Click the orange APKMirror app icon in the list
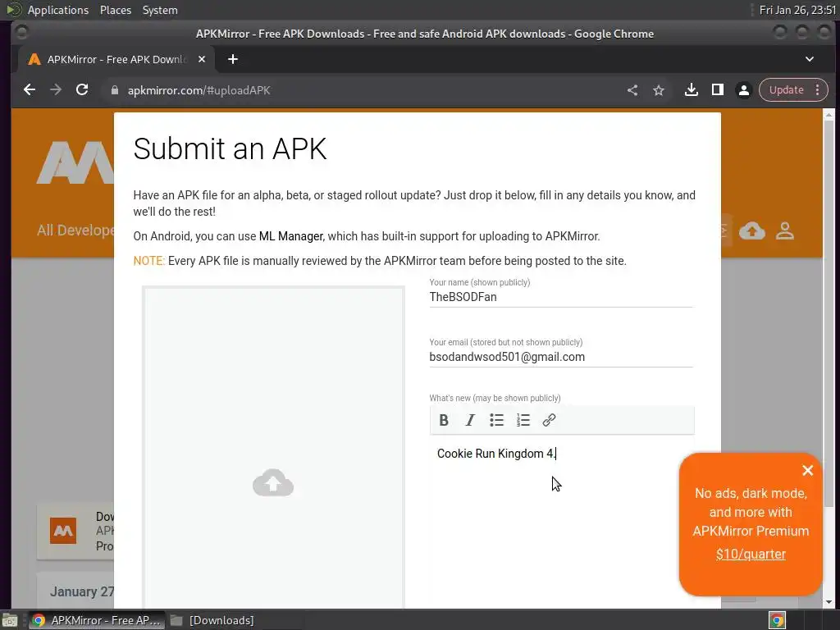This screenshot has width=840, height=630. (x=63, y=531)
